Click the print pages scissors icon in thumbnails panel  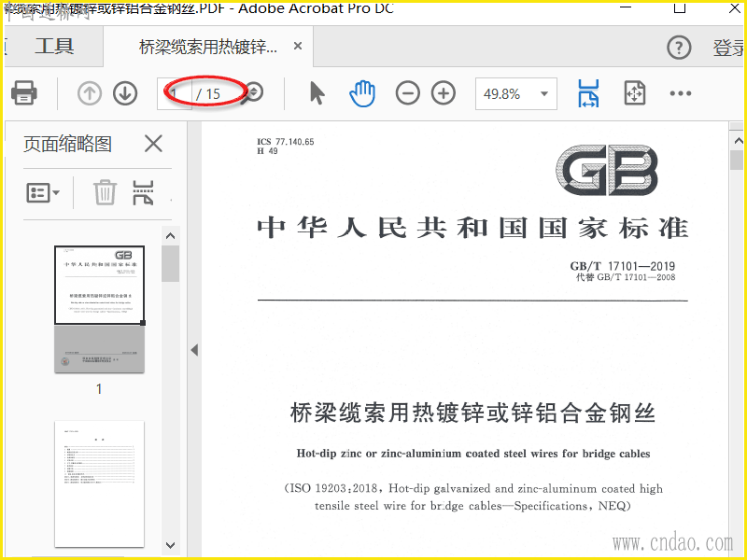(143, 193)
